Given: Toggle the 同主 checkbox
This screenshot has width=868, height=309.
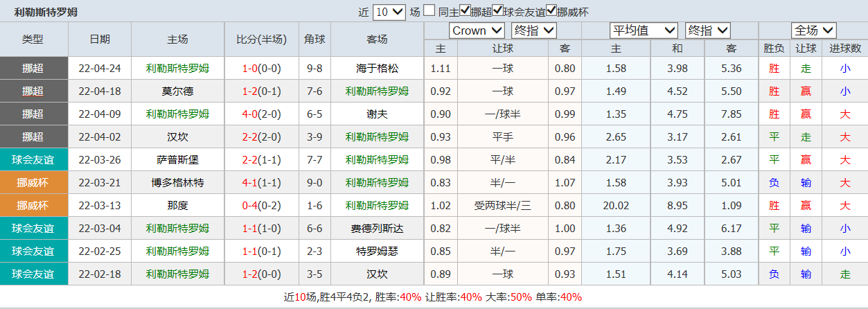Looking at the screenshot, I should [429, 10].
